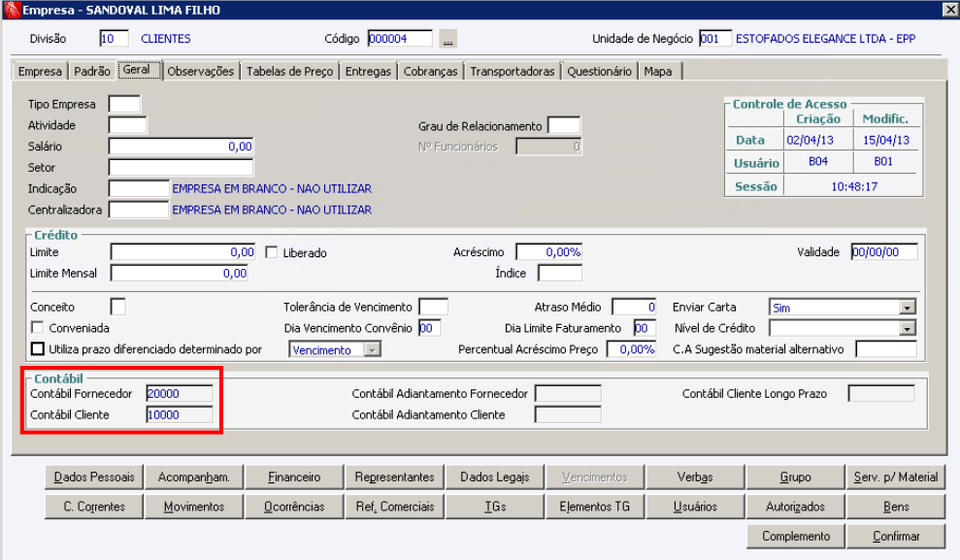Click the Complemento button

pos(796,536)
